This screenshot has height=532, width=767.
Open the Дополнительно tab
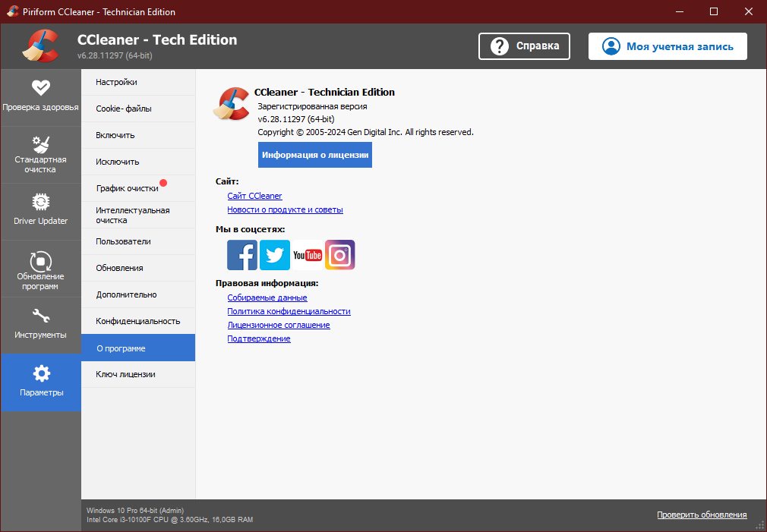tap(138, 294)
